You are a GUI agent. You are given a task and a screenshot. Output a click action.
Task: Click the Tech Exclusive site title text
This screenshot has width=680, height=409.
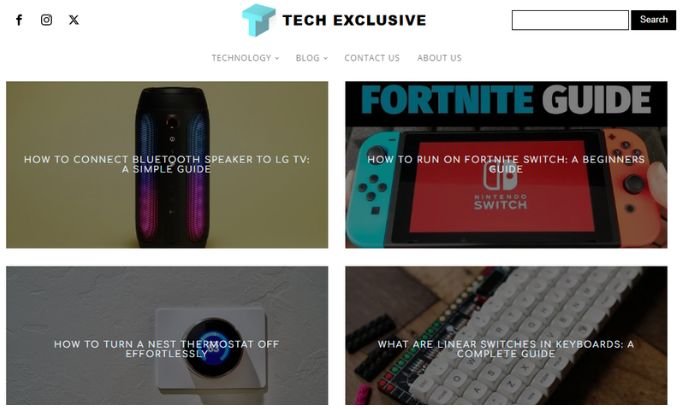(x=354, y=20)
